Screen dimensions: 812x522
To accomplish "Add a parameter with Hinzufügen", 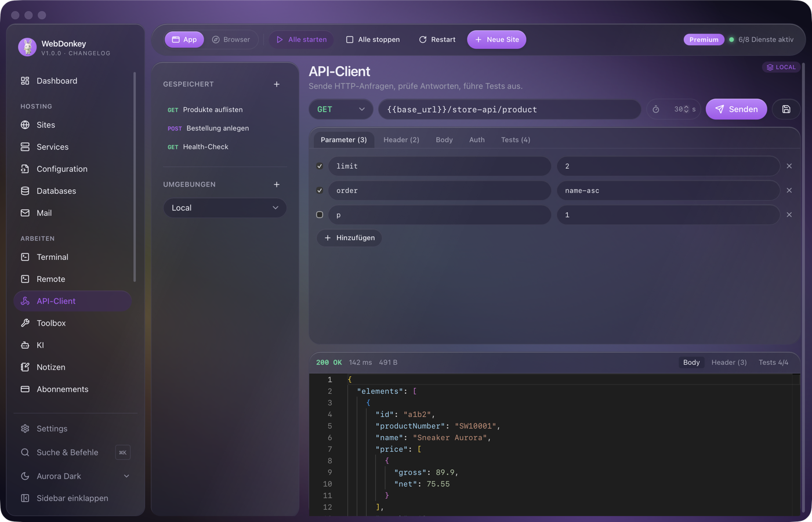I will coord(350,238).
